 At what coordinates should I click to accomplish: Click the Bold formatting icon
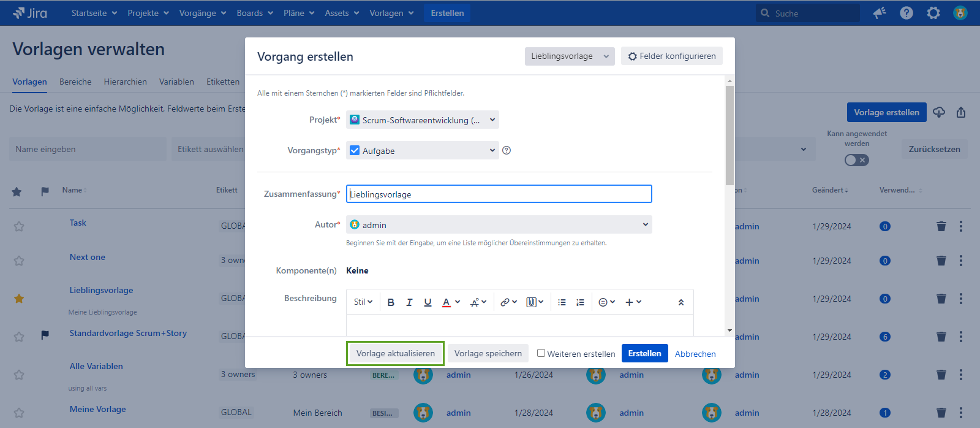pyautogui.click(x=391, y=302)
